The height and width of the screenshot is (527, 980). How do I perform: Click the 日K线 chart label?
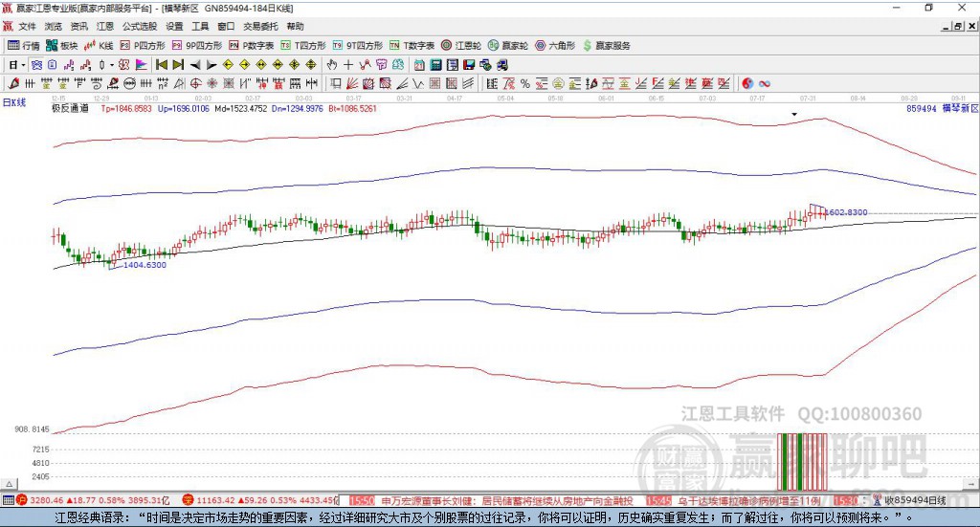click(x=14, y=103)
